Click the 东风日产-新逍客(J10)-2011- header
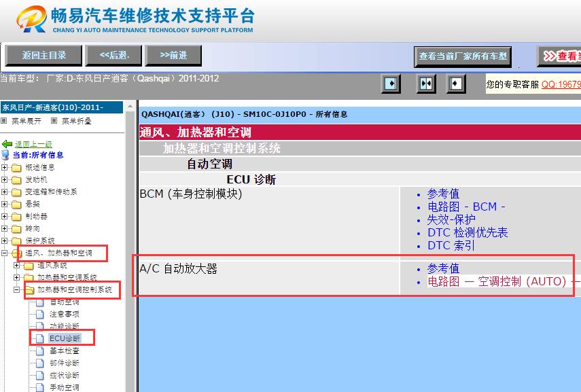 tap(62, 107)
